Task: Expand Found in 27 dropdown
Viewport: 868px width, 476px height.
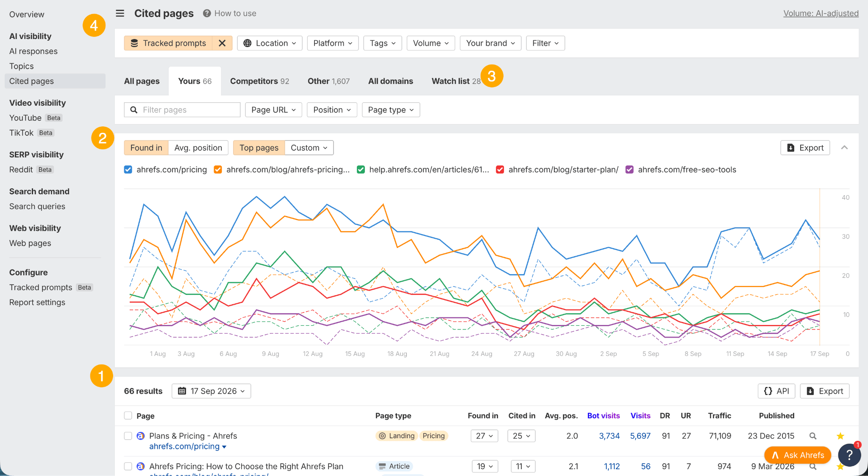Action: [484, 436]
